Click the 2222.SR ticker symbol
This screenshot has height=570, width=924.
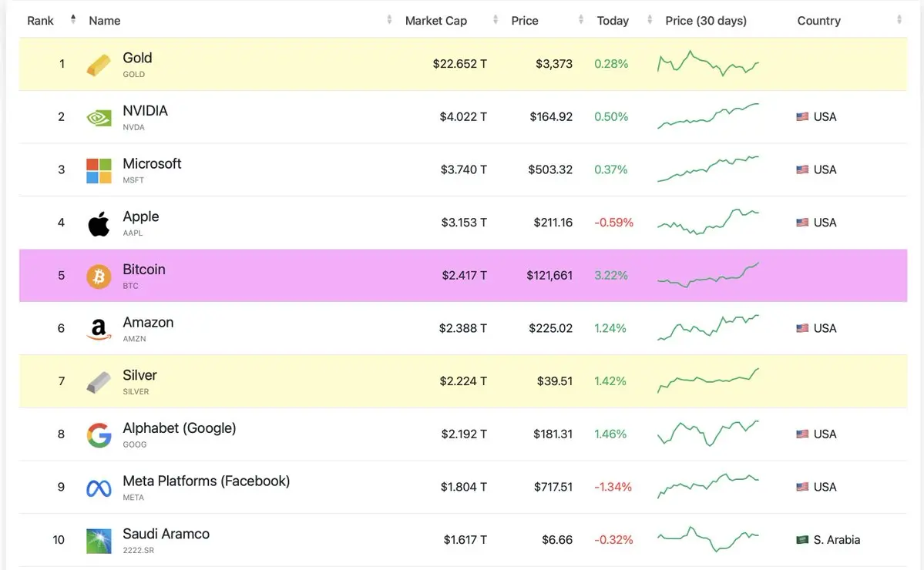point(139,550)
